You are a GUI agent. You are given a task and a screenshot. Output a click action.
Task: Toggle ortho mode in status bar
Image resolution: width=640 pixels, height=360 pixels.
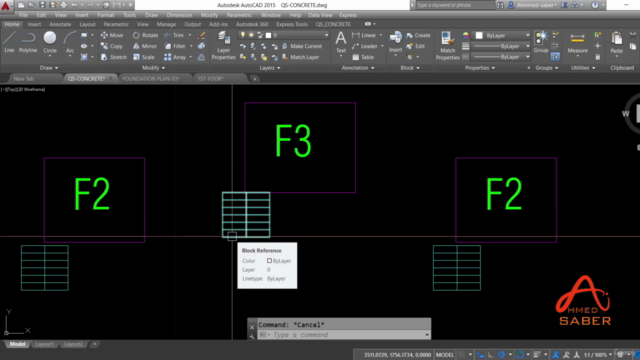click(491, 355)
